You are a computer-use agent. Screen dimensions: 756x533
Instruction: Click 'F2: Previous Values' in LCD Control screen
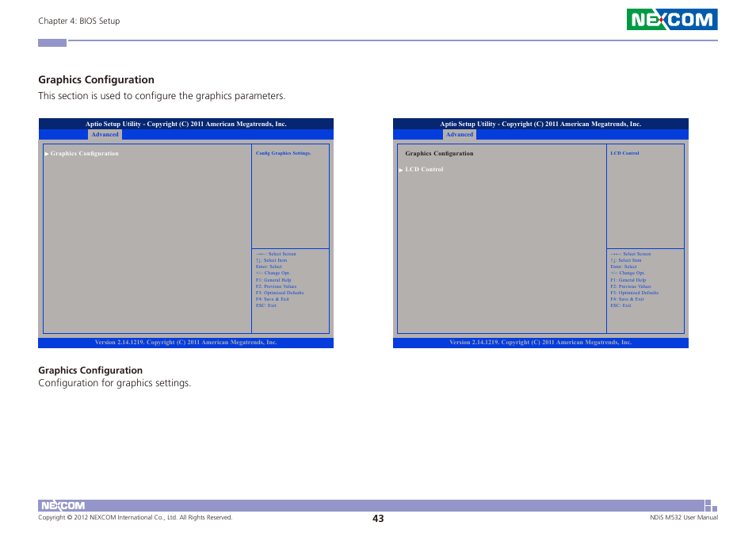631,286
